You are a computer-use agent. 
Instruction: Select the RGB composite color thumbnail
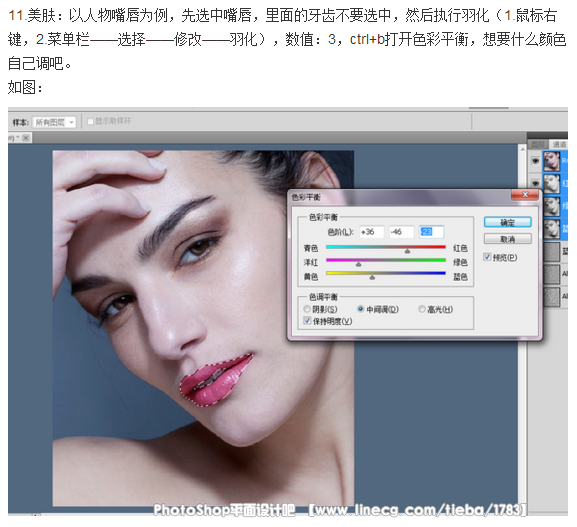point(551,161)
